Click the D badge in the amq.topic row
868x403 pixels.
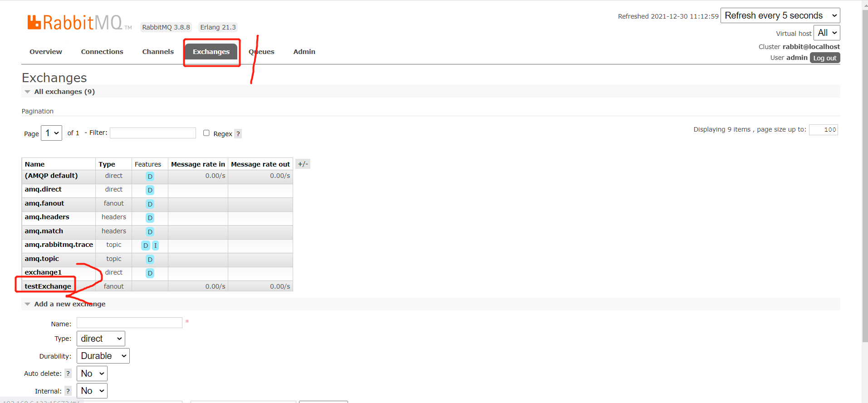[150, 260]
